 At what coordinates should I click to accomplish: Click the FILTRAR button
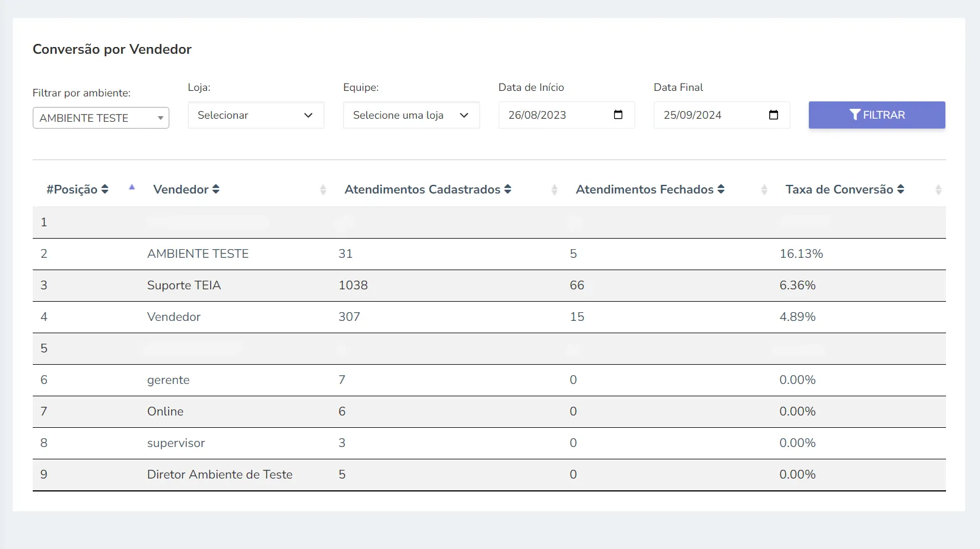coord(877,115)
